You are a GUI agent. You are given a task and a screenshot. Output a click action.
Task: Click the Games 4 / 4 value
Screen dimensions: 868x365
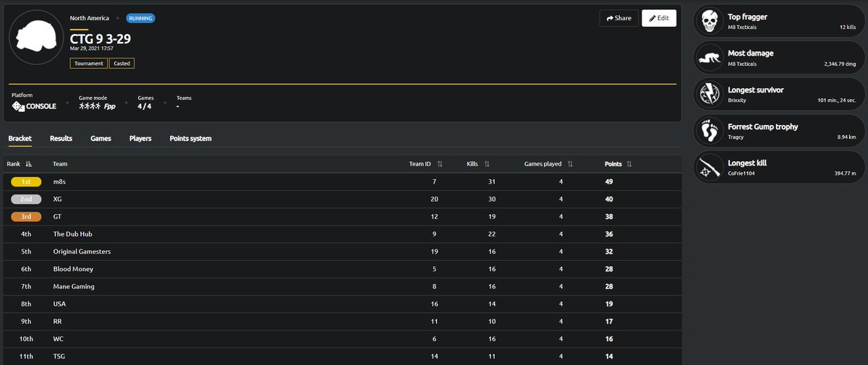tap(146, 106)
